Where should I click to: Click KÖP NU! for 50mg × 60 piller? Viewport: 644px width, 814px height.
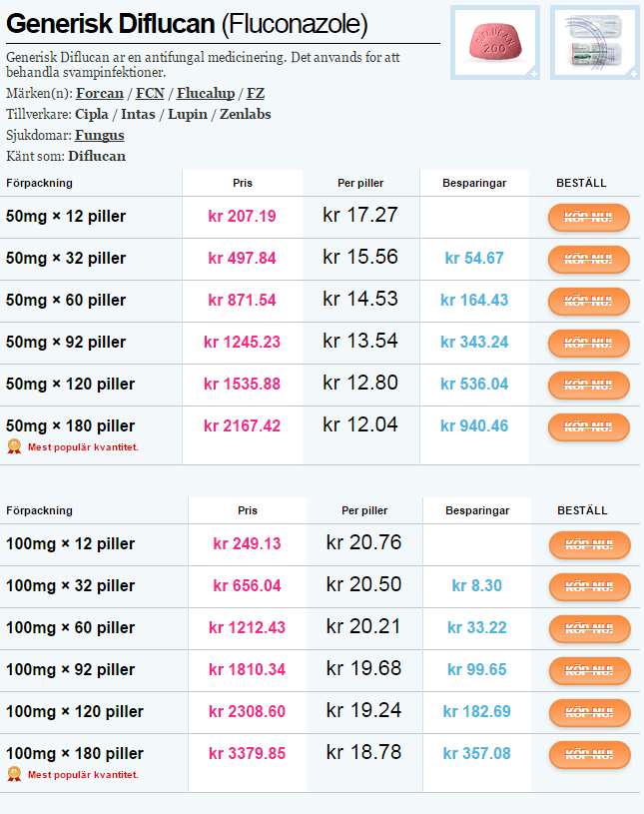tap(588, 301)
